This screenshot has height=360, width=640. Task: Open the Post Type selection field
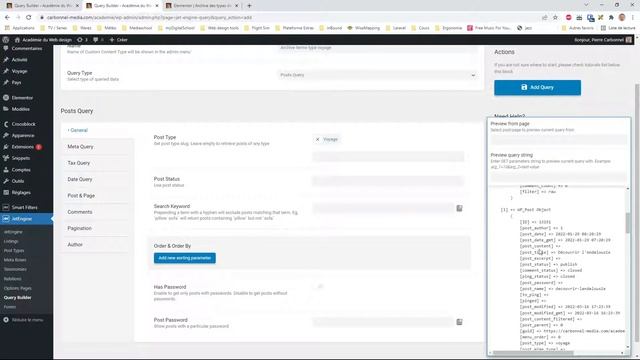(388, 156)
